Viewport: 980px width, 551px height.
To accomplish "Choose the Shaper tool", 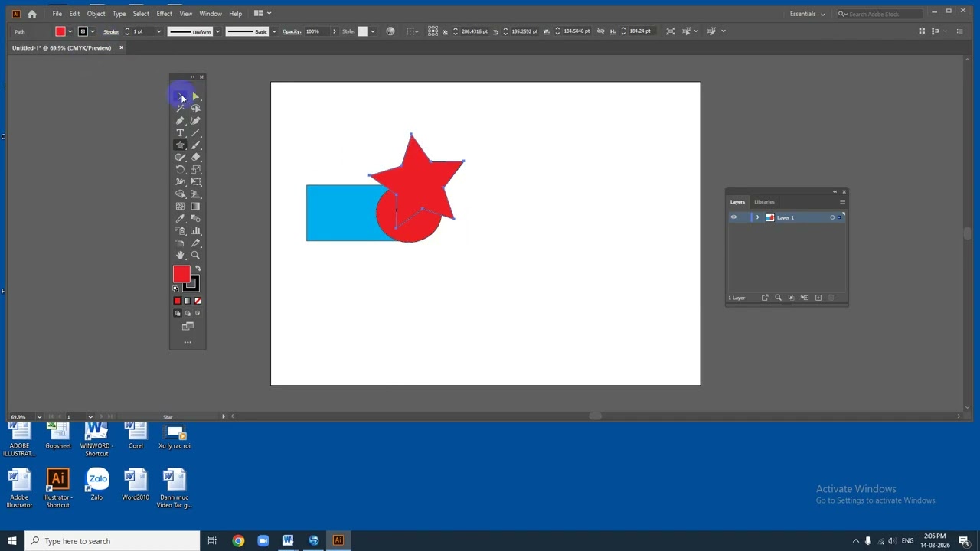I will click(x=180, y=158).
